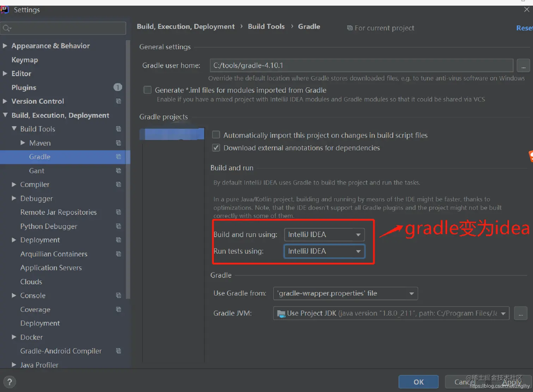
Task: Select Gant in Build Tools
Action: pos(37,171)
